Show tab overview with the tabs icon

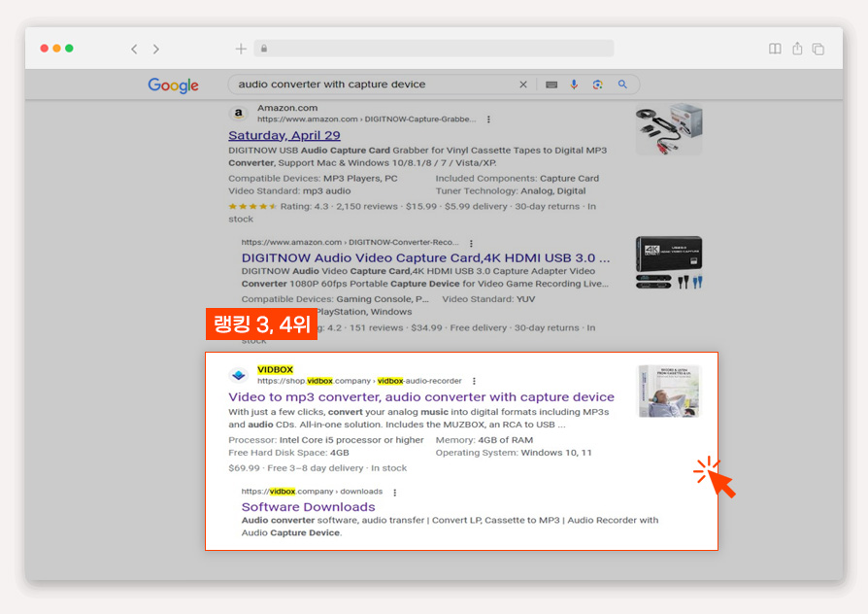(x=818, y=49)
